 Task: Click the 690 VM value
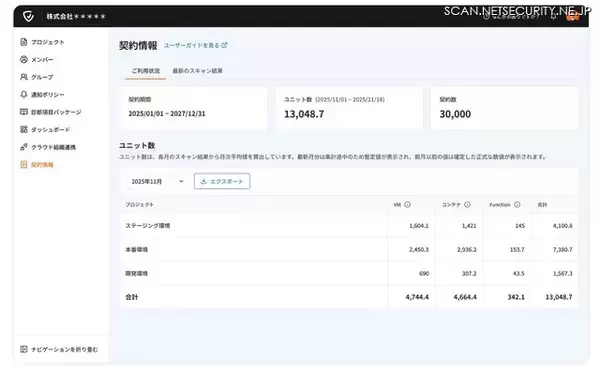424,273
